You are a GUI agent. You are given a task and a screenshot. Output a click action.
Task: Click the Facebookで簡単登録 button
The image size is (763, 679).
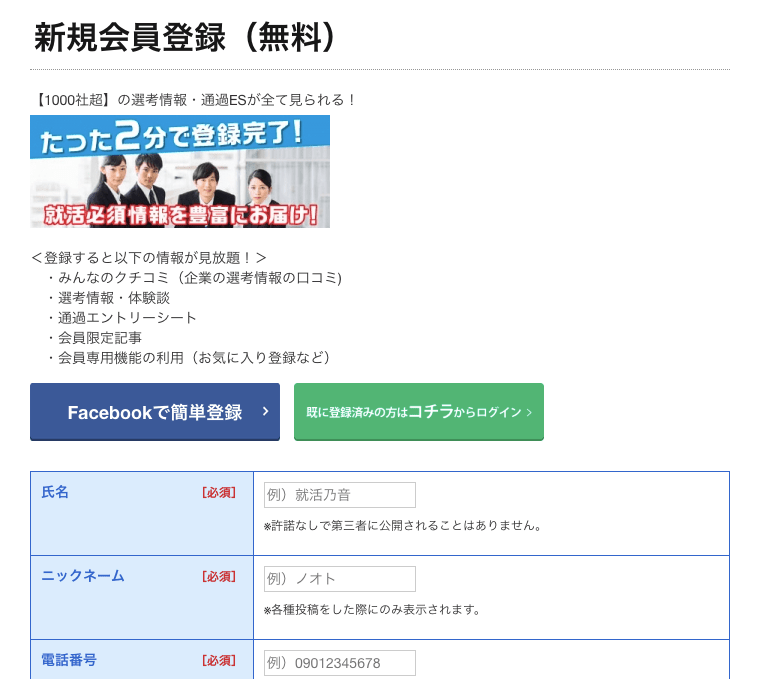[155, 412]
